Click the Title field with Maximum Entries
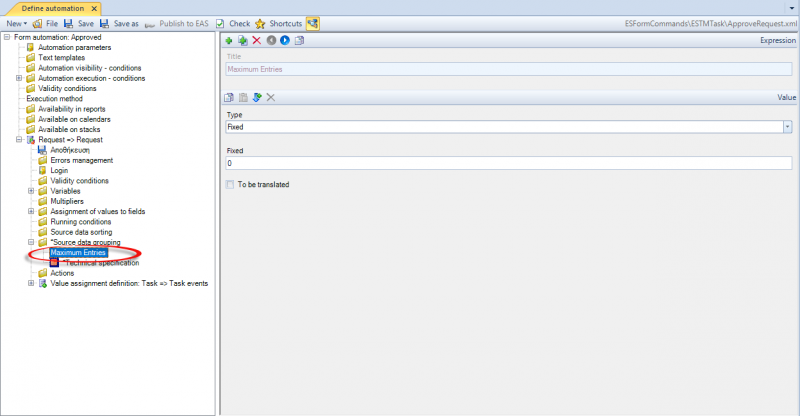This screenshot has height=416, width=800. coord(509,69)
